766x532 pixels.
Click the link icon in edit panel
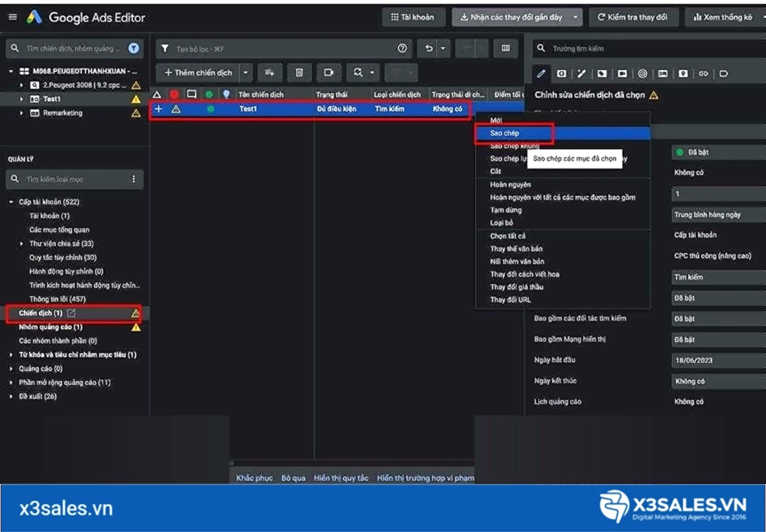(x=703, y=74)
